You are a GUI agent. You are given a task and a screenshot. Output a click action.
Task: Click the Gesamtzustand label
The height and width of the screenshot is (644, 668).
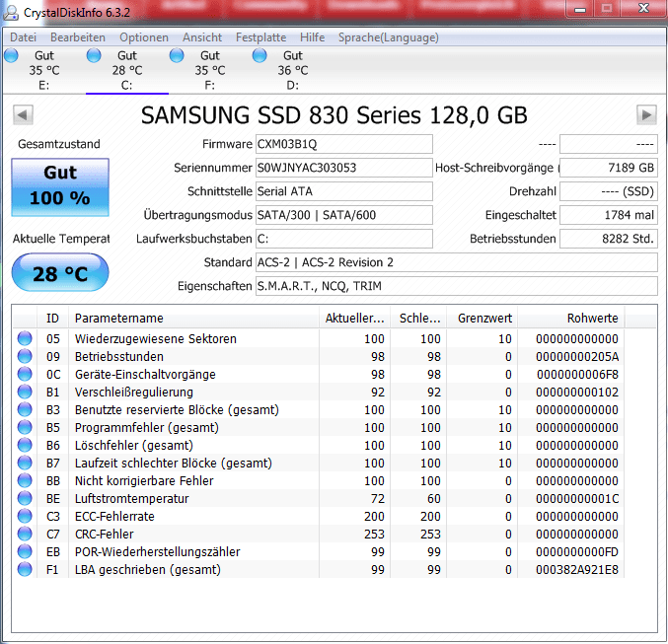tap(59, 144)
